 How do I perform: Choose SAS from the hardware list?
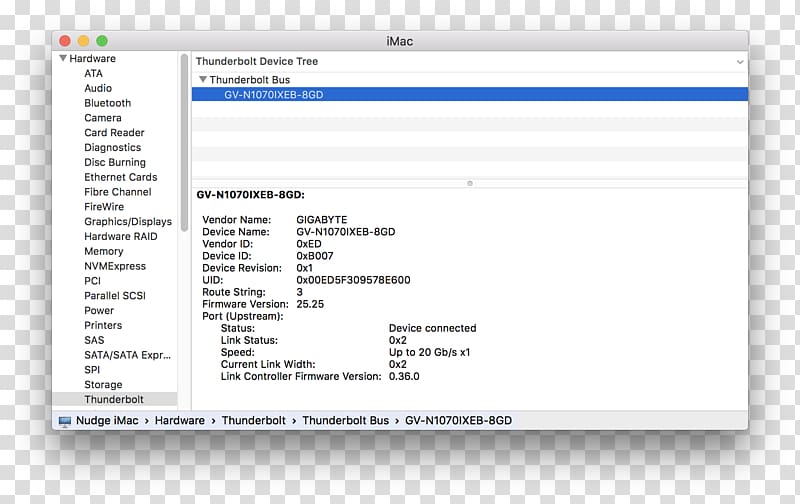point(94,340)
